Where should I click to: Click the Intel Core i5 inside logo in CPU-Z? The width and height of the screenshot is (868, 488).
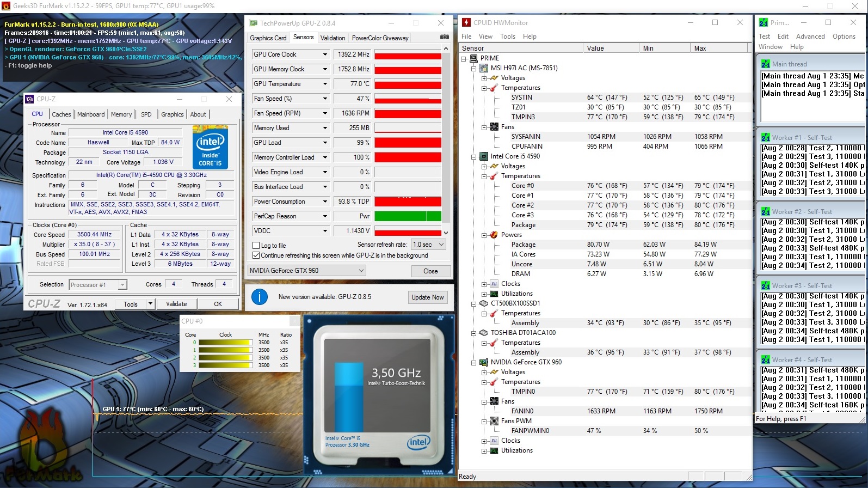pyautogui.click(x=210, y=148)
